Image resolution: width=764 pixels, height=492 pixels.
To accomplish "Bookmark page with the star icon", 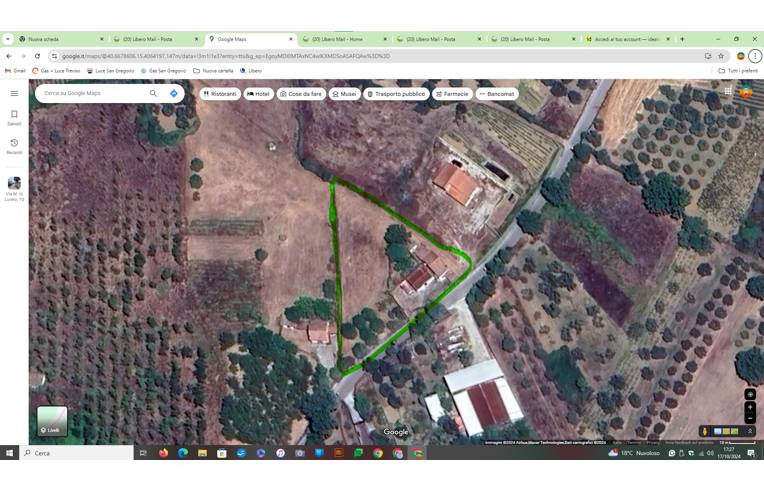I will click(x=721, y=56).
